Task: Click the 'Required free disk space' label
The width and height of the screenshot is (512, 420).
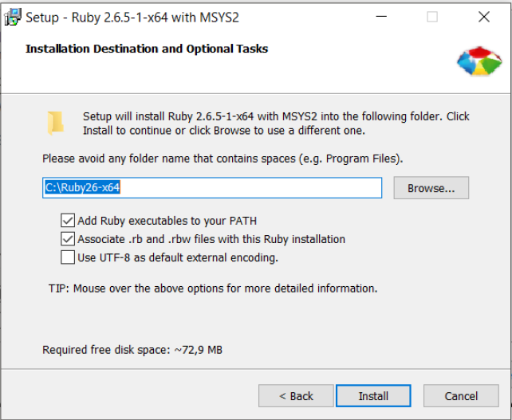Action: 132,350
